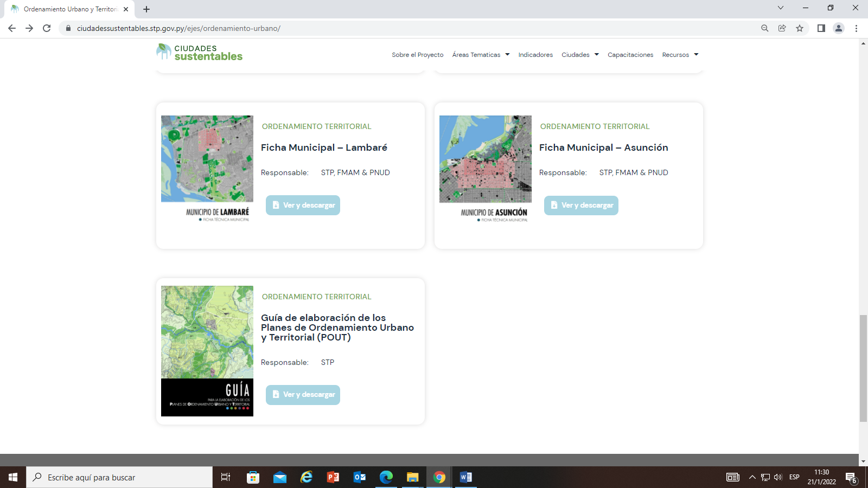Screen dimensions: 868x488
Task: Download the Ficha Municipal Asunción document
Action: [581, 206]
